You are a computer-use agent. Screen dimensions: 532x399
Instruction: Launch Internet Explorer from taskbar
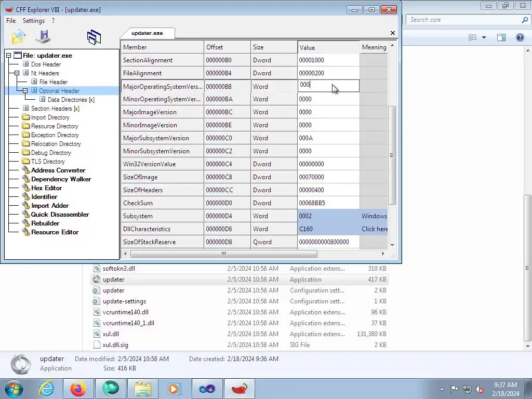(46, 389)
